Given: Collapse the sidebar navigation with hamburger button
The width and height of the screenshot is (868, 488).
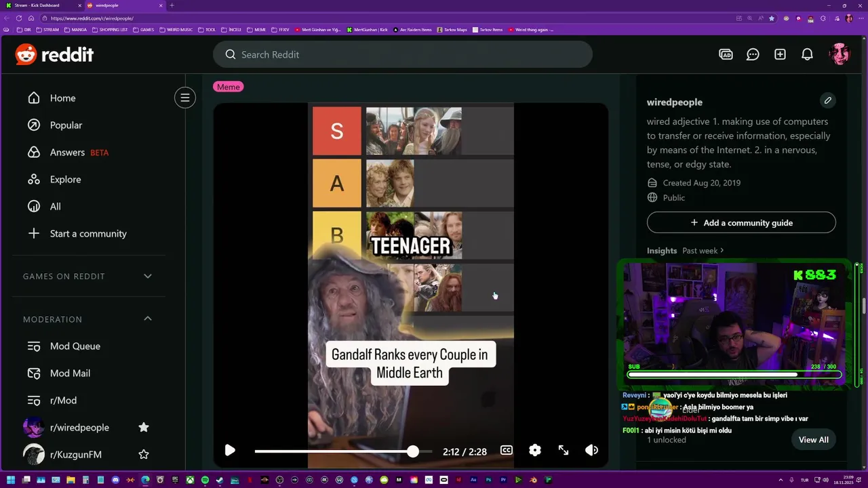Looking at the screenshot, I should click(x=184, y=98).
